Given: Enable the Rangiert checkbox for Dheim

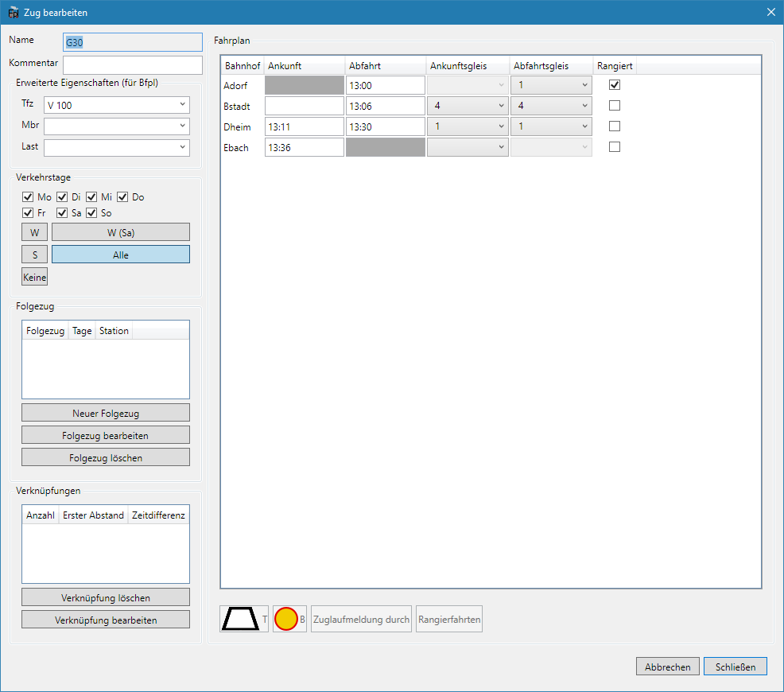Looking at the screenshot, I should pos(615,126).
